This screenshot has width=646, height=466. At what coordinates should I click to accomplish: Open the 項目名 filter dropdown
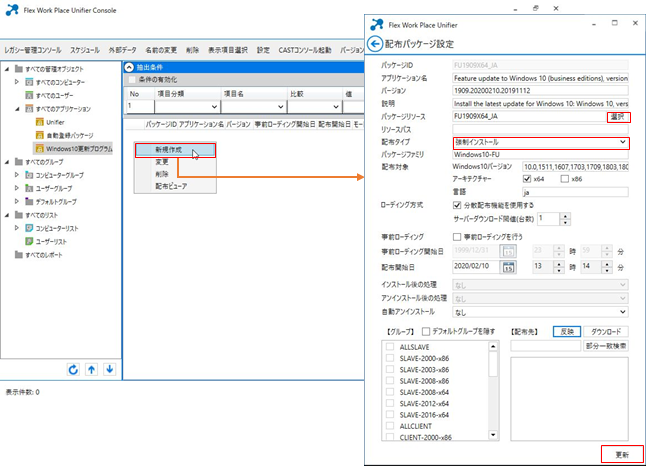(x=281, y=107)
